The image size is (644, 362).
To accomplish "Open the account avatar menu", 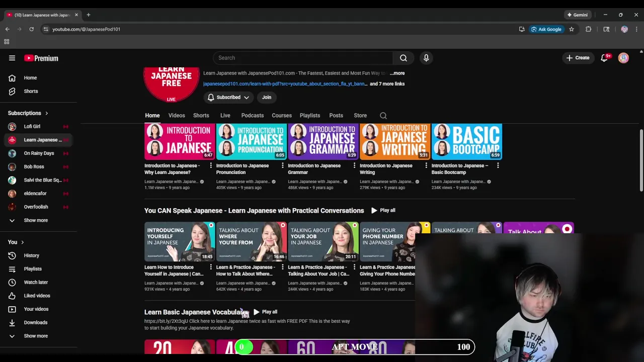I will click(623, 58).
